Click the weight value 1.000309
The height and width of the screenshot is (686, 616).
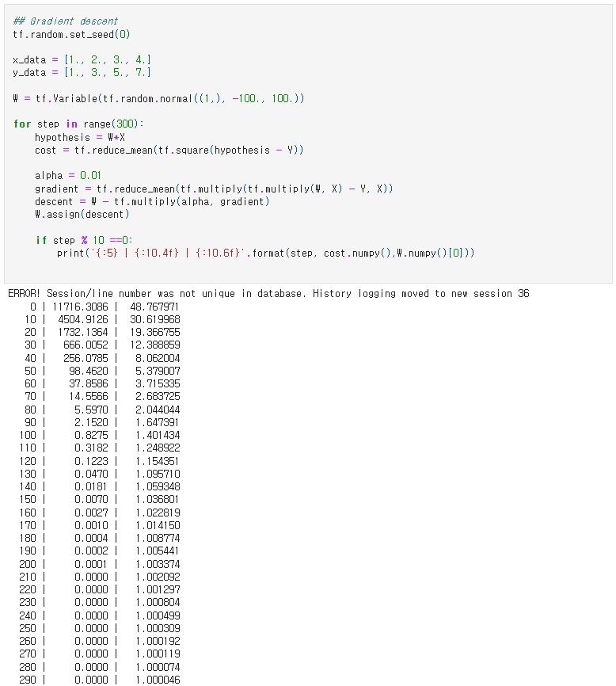(158, 628)
